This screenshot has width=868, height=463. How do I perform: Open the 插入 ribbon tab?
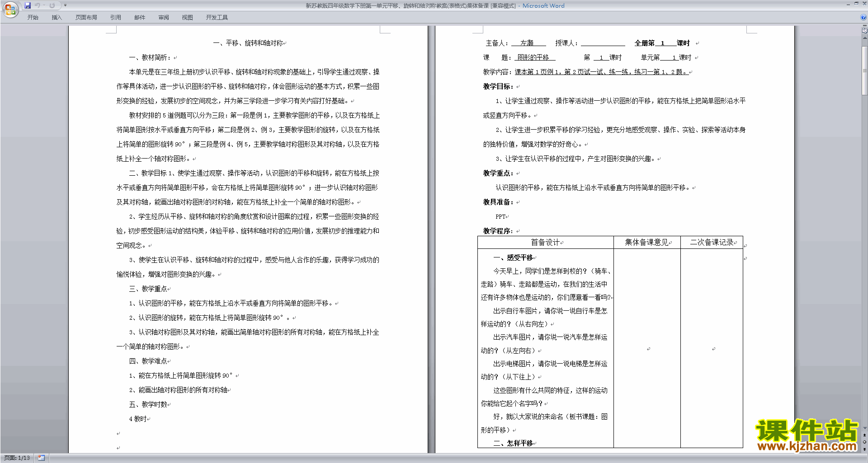(57, 18)
